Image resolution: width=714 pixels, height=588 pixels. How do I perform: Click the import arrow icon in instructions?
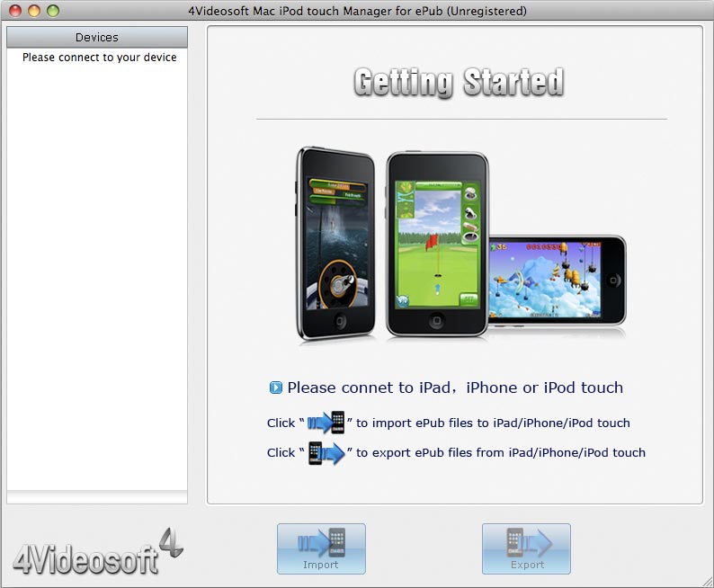(x=326, y=423)
